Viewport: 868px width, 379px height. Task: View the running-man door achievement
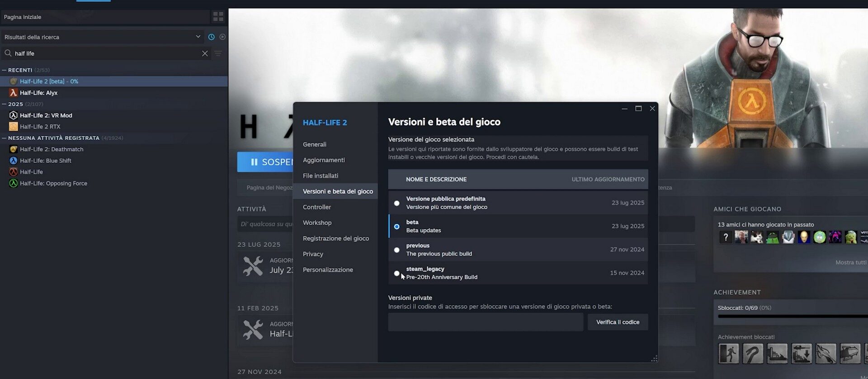tap(728, 354)
